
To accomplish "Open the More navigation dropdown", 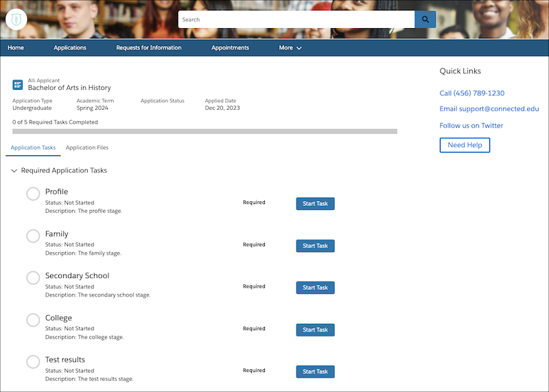I will pyautogui.click(x=290, y=48).
